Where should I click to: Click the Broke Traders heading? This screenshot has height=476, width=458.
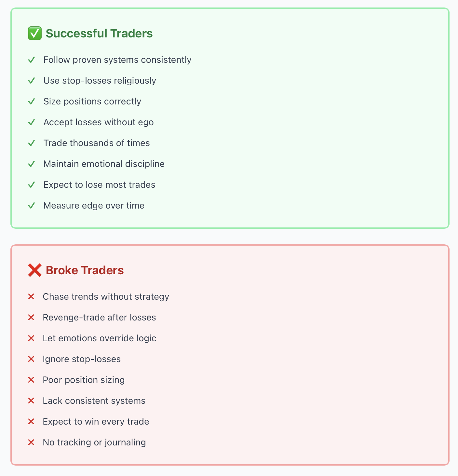click(85, 270)
